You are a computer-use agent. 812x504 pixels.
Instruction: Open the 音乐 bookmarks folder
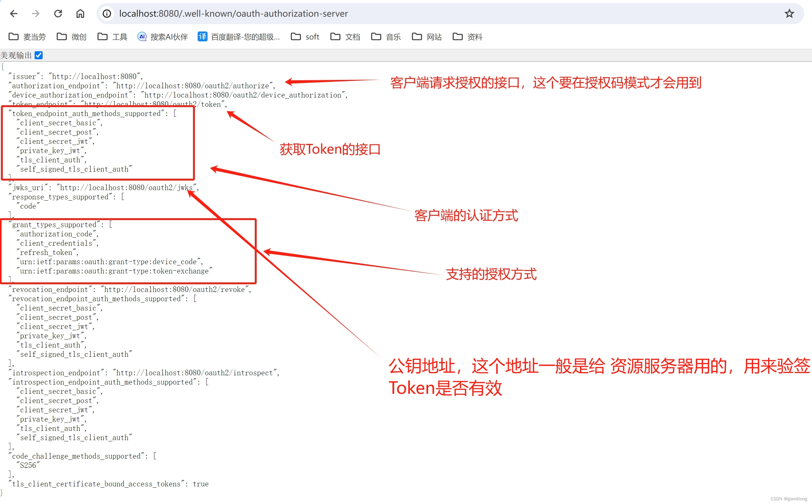coord(386,37)
